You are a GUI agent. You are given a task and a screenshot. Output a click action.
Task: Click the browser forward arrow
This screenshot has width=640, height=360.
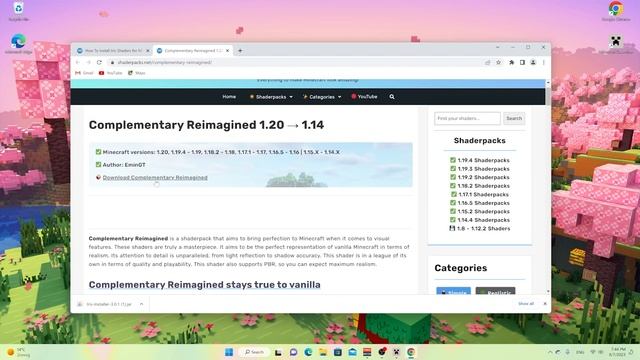[x=89, y=62]
